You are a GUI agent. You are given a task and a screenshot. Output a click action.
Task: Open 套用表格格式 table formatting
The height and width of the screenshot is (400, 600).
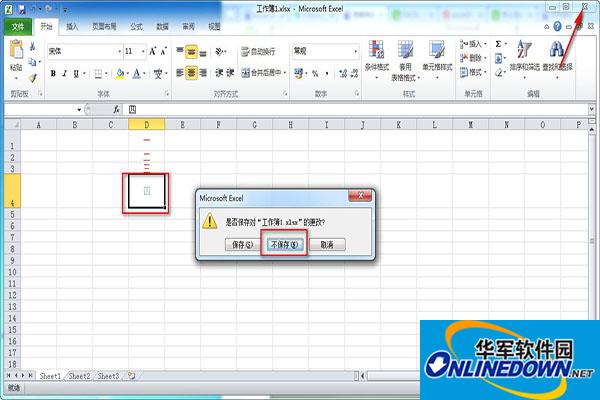point(405,60)
